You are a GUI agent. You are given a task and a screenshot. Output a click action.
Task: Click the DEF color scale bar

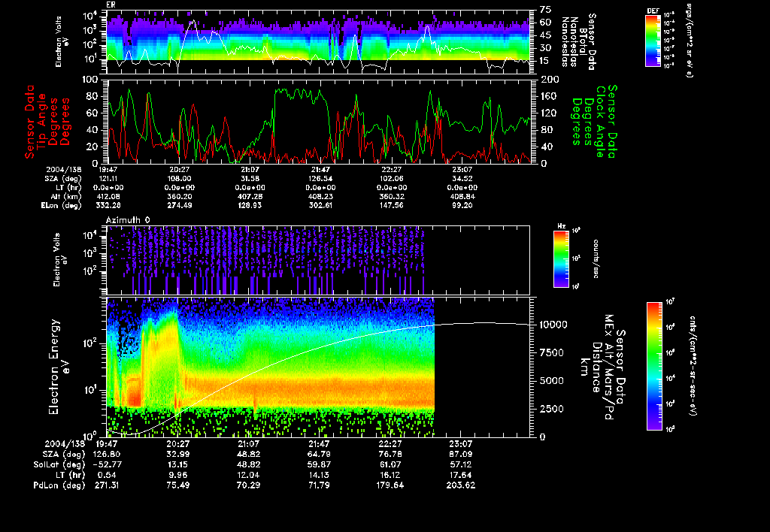[x=653, y=41]
